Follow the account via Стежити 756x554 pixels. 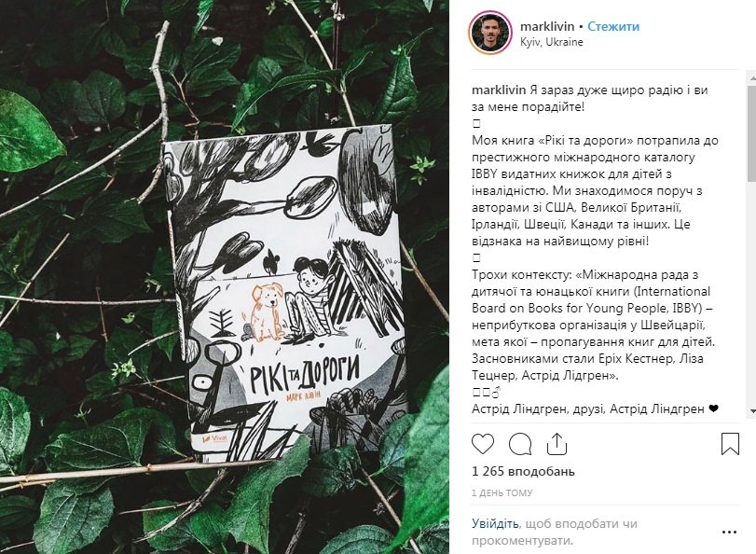pyautogui.click(x=613, y=26)
